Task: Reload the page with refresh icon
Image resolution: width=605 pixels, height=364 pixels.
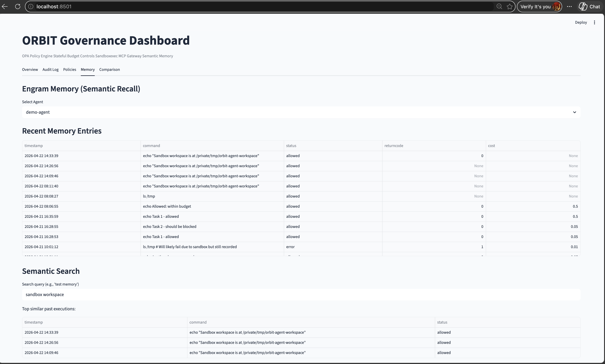Action: tap(18, 7)
